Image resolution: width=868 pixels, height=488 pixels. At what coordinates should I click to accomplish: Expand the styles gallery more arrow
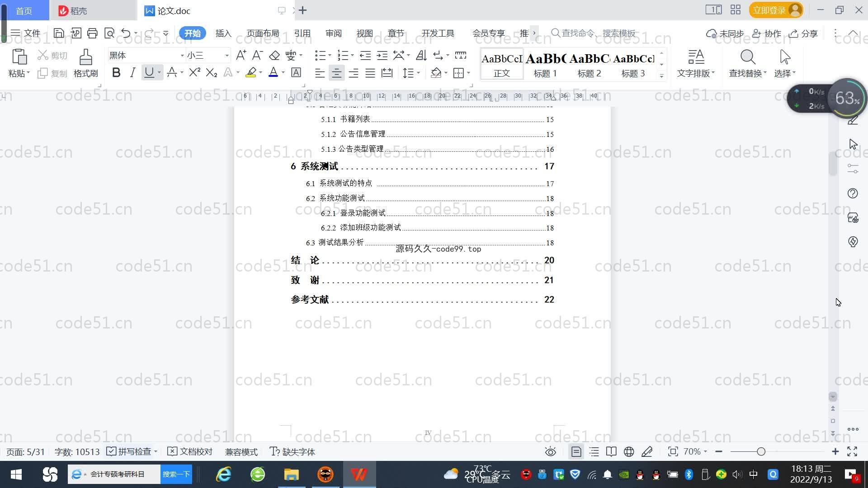661,75
